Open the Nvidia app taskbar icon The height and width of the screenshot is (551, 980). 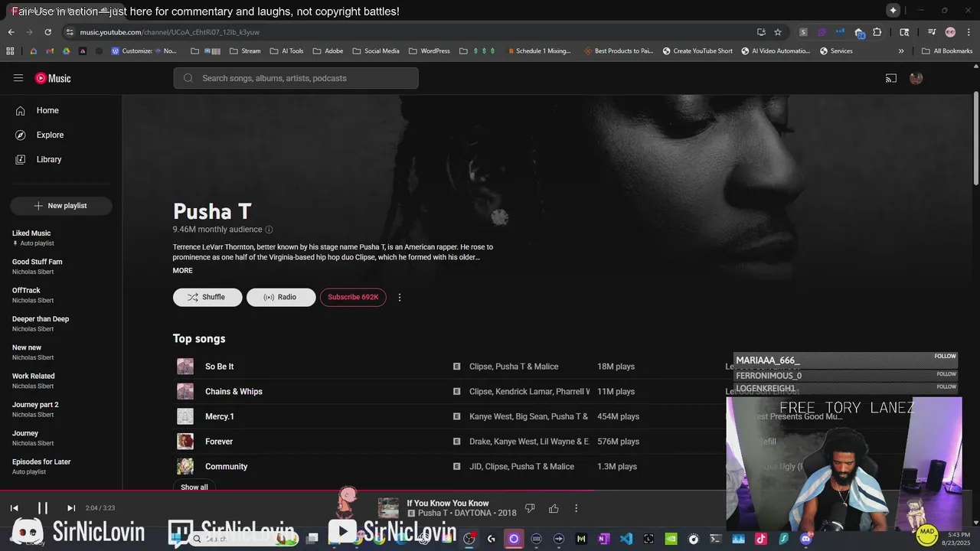(671, 539)
